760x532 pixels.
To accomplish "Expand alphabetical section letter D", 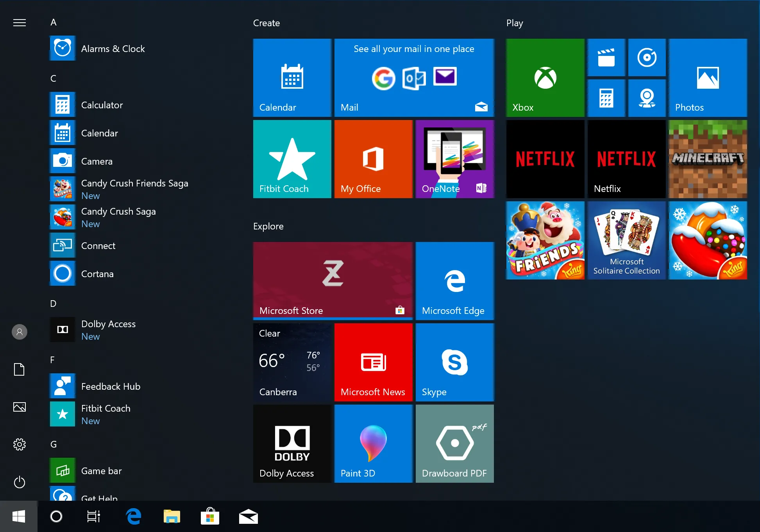I will click(53, 303).
